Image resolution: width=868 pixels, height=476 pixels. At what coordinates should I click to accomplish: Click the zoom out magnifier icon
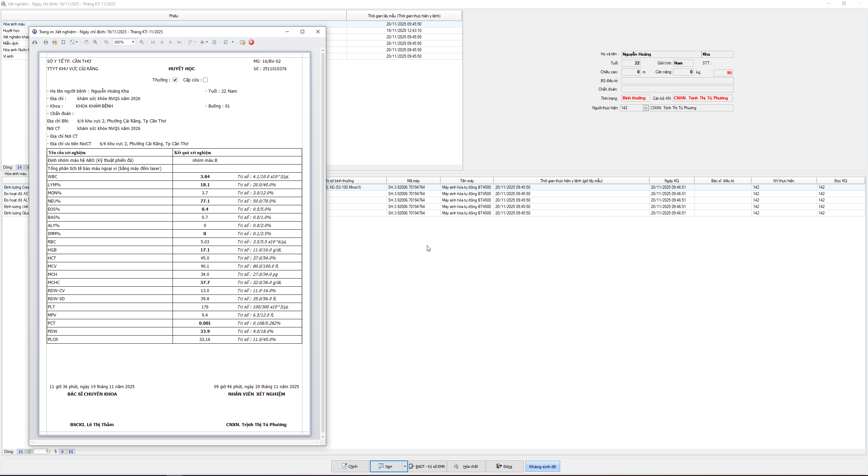click(106, 42)
